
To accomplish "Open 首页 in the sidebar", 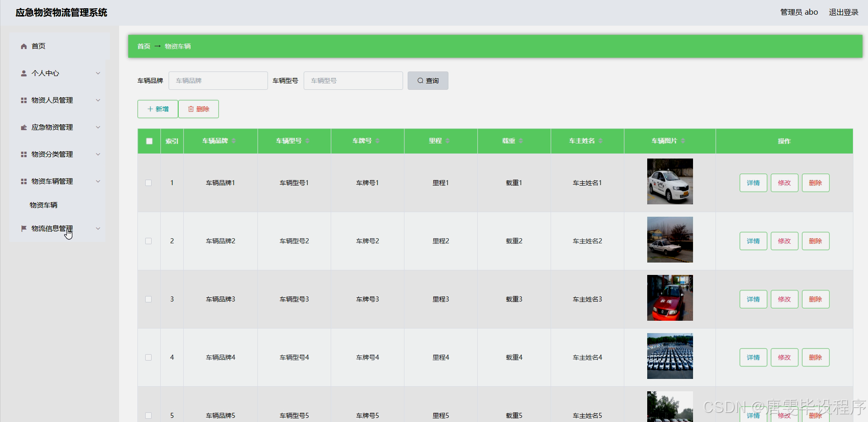I will point(60,46).
